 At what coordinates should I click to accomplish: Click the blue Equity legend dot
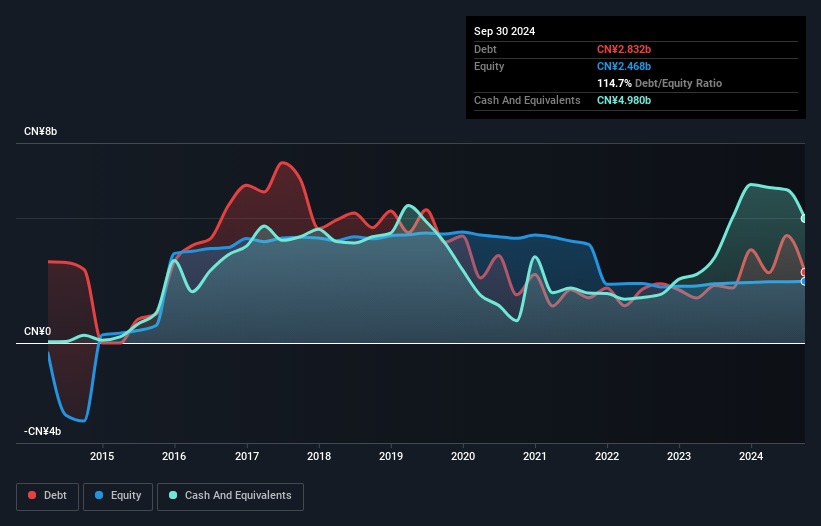tap(99, 495)
